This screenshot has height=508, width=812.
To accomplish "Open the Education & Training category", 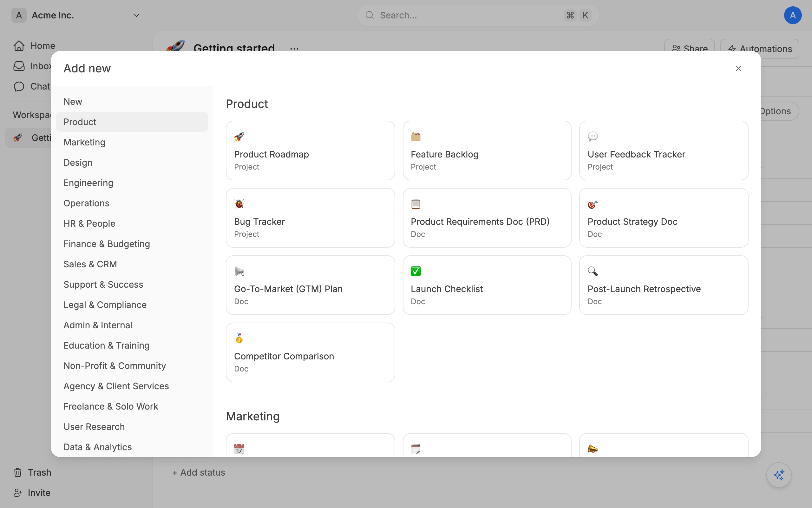I will (132, 345).
